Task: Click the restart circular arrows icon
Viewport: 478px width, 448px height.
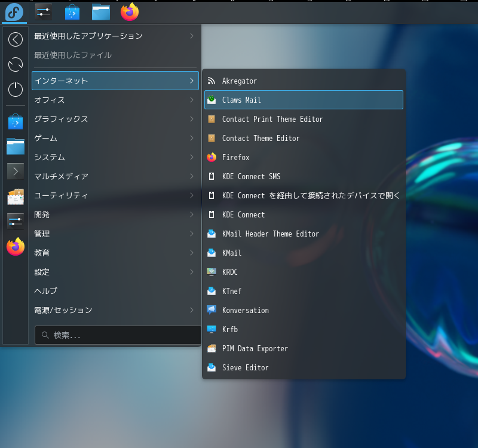Action: tap(16, 65)
